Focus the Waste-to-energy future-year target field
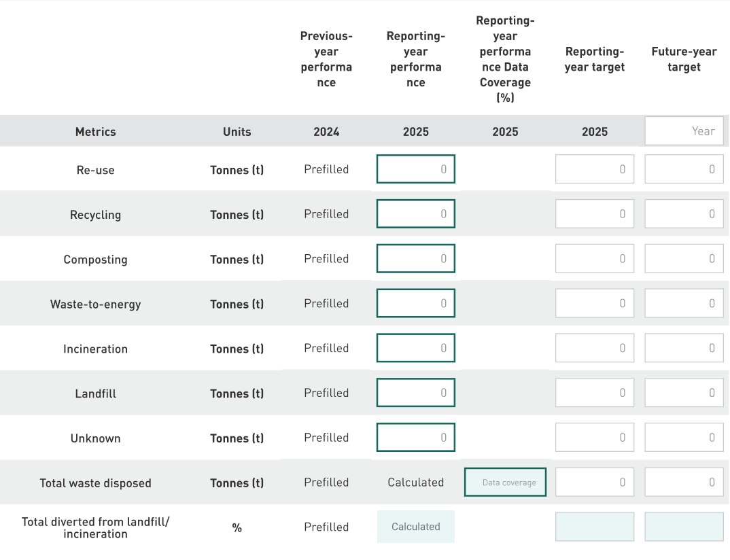Image resolution: width=730 pixels, height=560 pixels. [x=684, y=303]
